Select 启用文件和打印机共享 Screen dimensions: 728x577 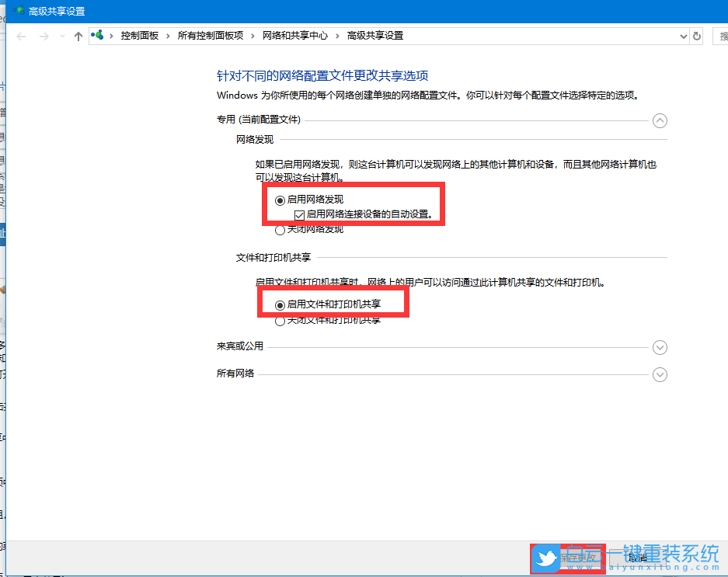(280, 305)
